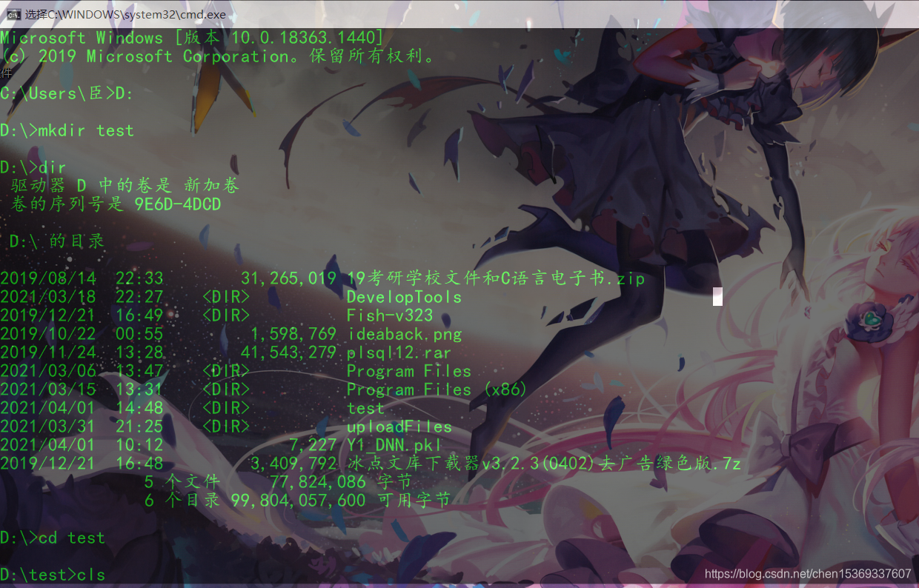Click the file name '冰点文库下载器v3.2.3(0402)去广告绿色版.7z'

tap(544, 464)
